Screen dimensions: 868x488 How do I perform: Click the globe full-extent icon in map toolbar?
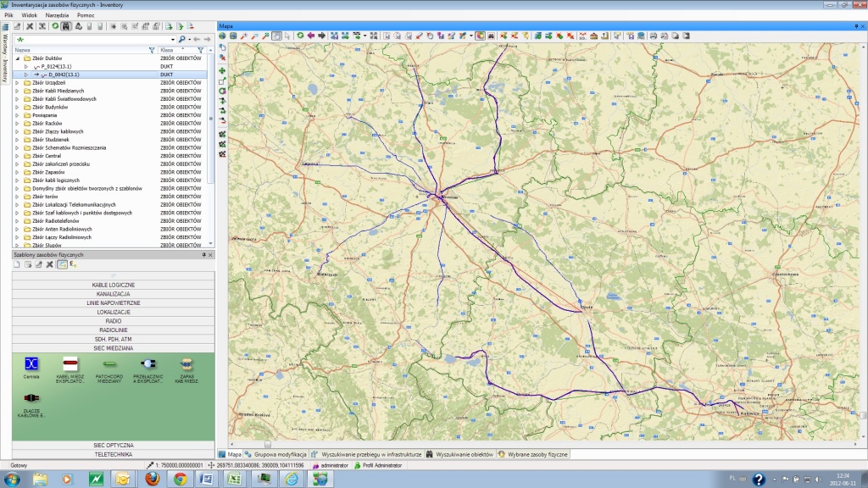pyautogui.click(x=223, y=36)
